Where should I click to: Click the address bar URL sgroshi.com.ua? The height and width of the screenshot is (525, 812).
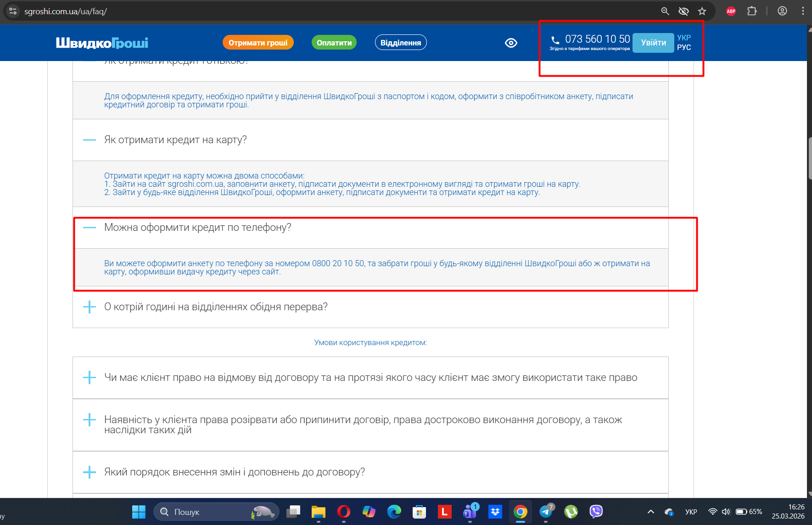66,11
